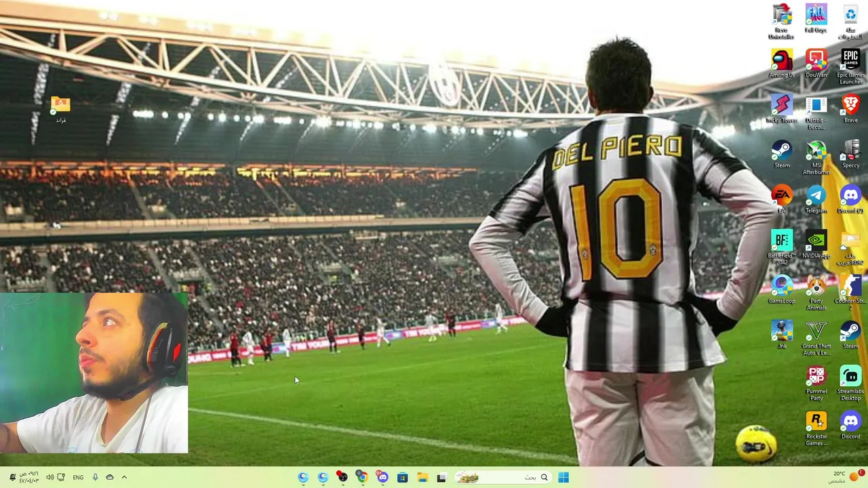Open the Discord (2) desktop icon
Viewport: 868px width, 488px height.
(x=850, y=199)
